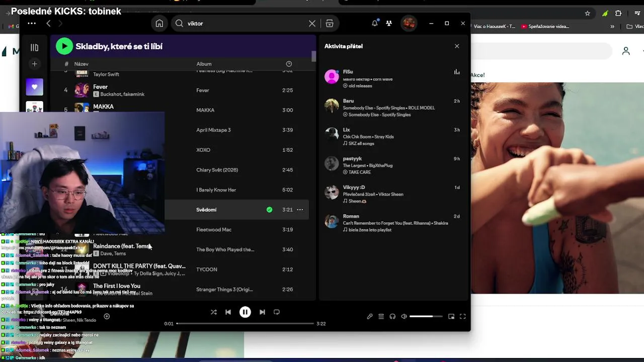The height and width of the screenshot is (362, 644).
Task: Open the Spotify three-dots main menu
Action: [x=31, y=23]
